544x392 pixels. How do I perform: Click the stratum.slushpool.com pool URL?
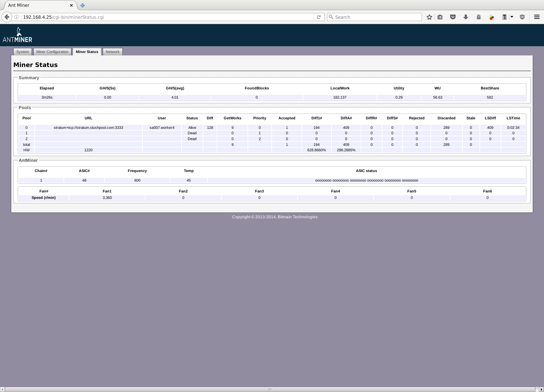click(x=88, y=127)
